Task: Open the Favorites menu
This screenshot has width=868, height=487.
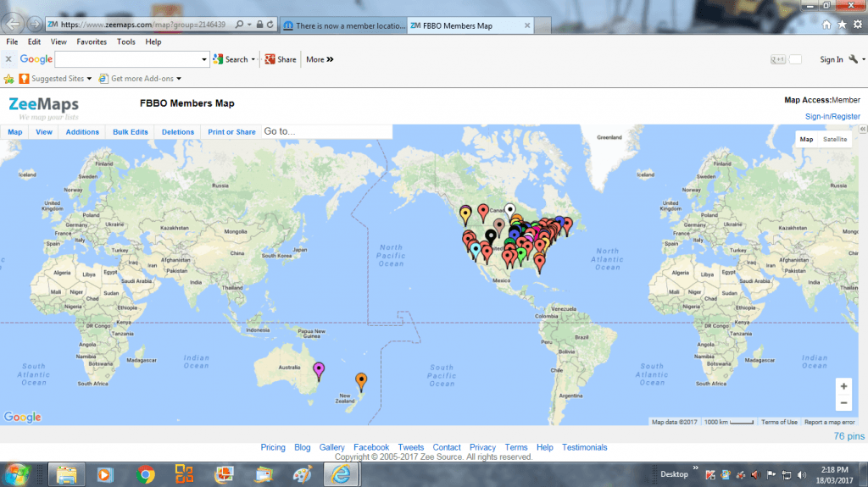Action: pos(92,42)
